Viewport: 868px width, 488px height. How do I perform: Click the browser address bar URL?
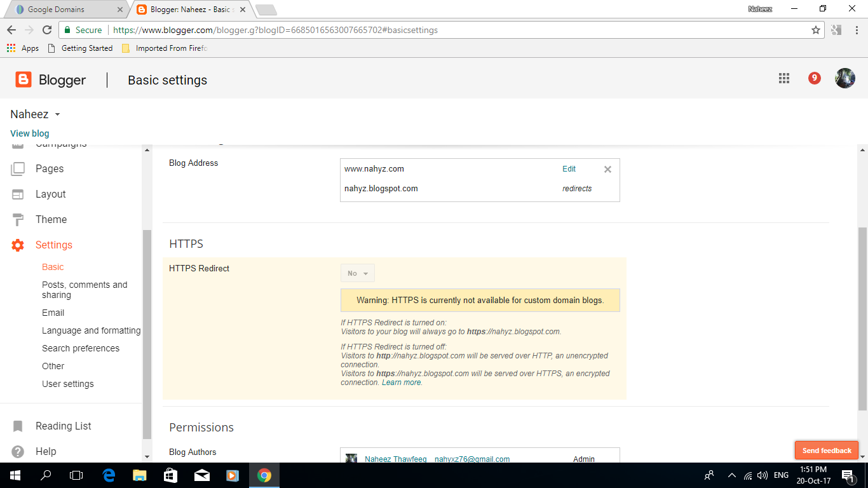tap(275, 30)
